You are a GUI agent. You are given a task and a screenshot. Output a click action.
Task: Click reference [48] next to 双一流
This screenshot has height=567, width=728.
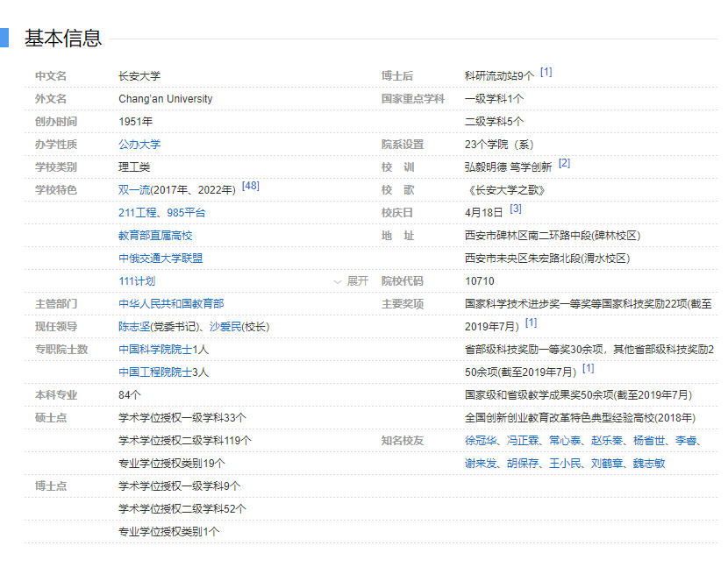point(251,186)
